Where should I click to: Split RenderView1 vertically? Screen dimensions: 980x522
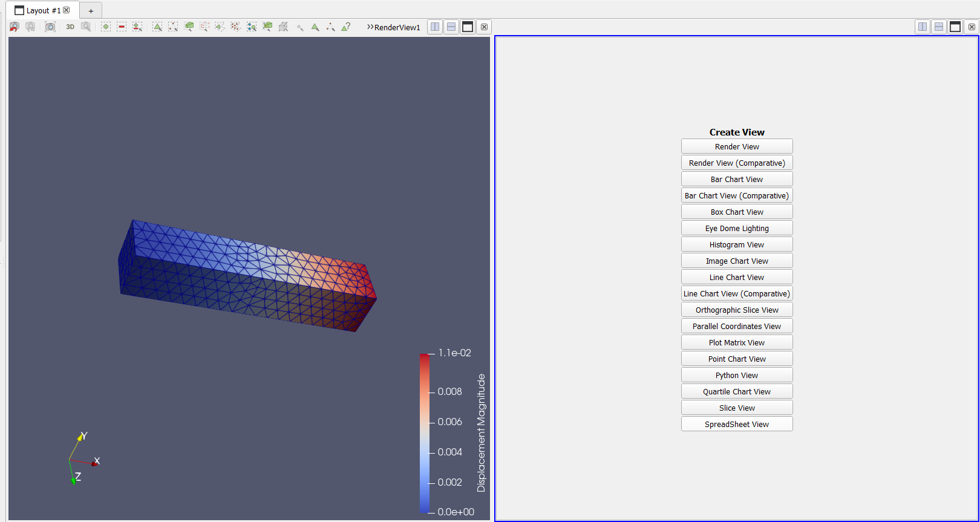pos(451,27)
